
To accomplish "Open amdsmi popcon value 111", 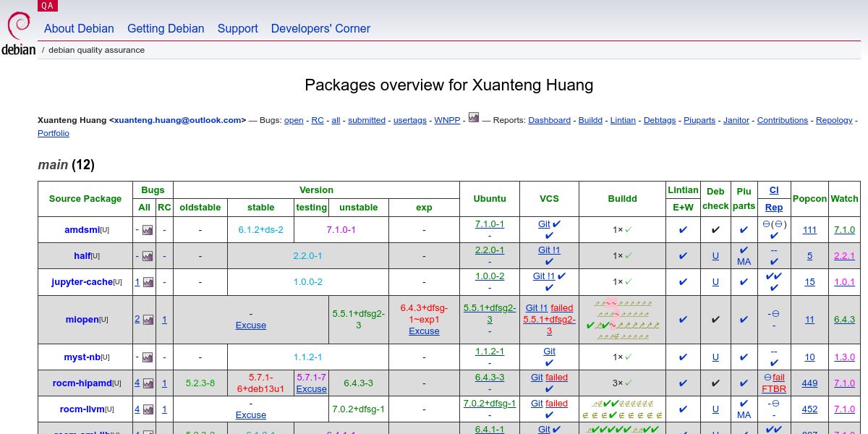I will point(809,230).
